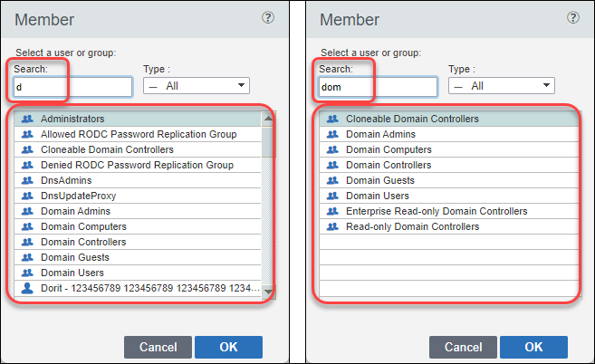Click the right Search field containing 'dom'
This screenshot has height=364, width=595.
point(379,87)
